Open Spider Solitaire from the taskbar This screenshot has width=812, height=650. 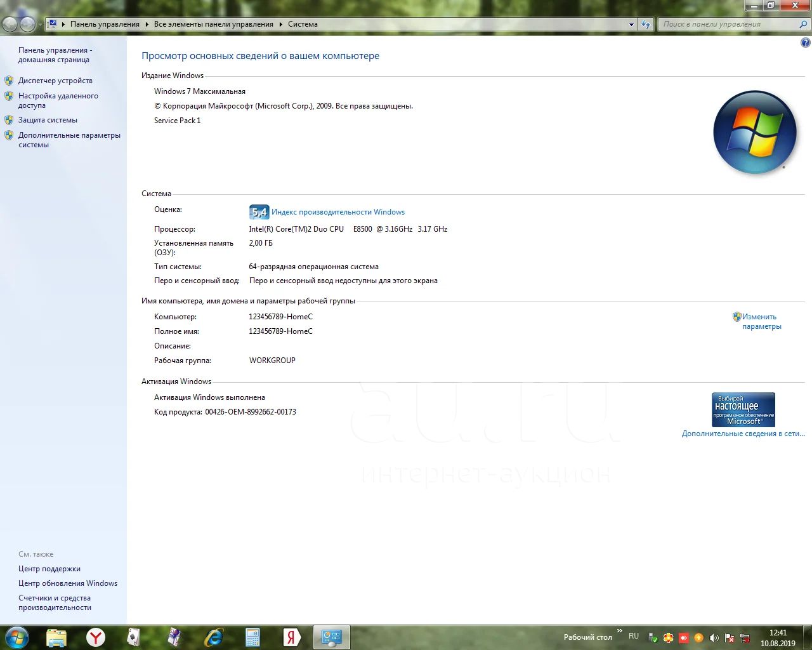coord(174,637)
